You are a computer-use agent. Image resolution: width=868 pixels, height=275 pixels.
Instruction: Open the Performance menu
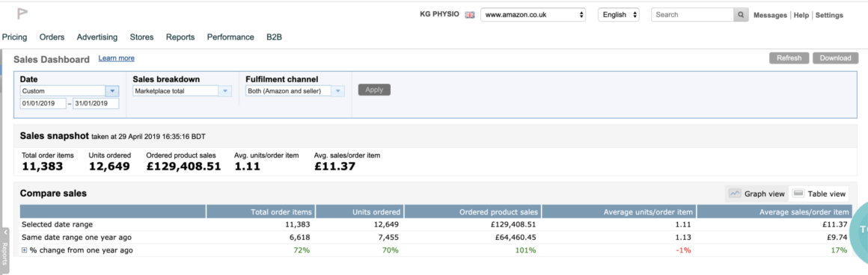pyautogui.click(x=230, y=37)
